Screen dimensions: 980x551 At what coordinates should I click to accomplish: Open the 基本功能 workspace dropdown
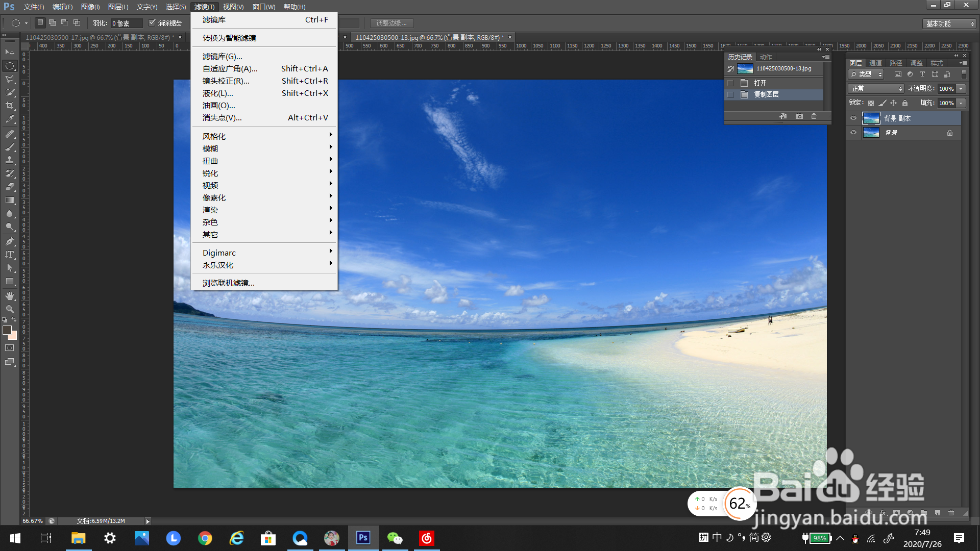[x=949, y=23]
